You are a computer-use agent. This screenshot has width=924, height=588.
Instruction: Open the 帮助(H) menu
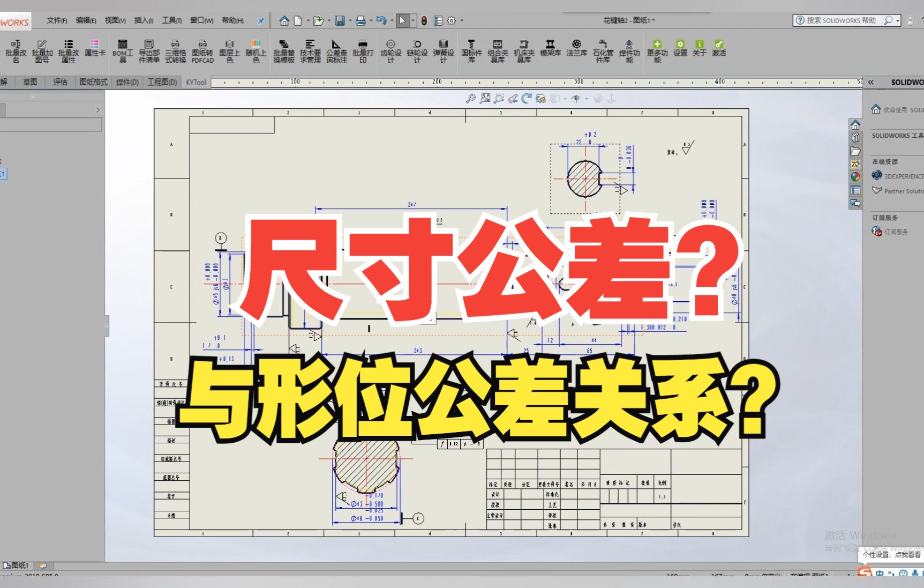(232, 20)
